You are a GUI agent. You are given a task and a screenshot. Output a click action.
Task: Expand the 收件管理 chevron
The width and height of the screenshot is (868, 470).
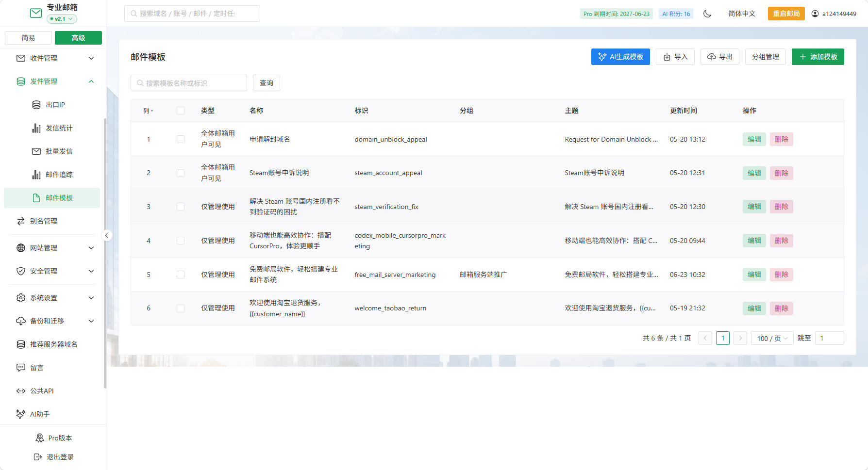(91, 58)
